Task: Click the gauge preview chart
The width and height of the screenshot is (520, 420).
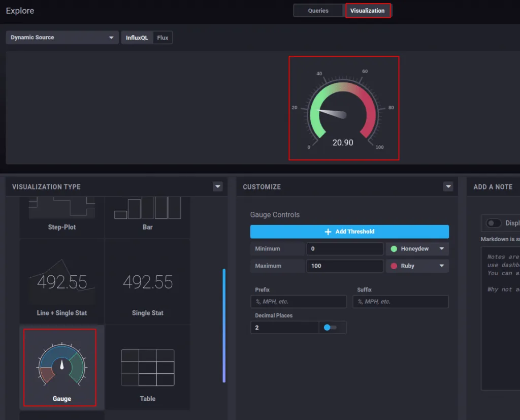Action: click(344, 108)
